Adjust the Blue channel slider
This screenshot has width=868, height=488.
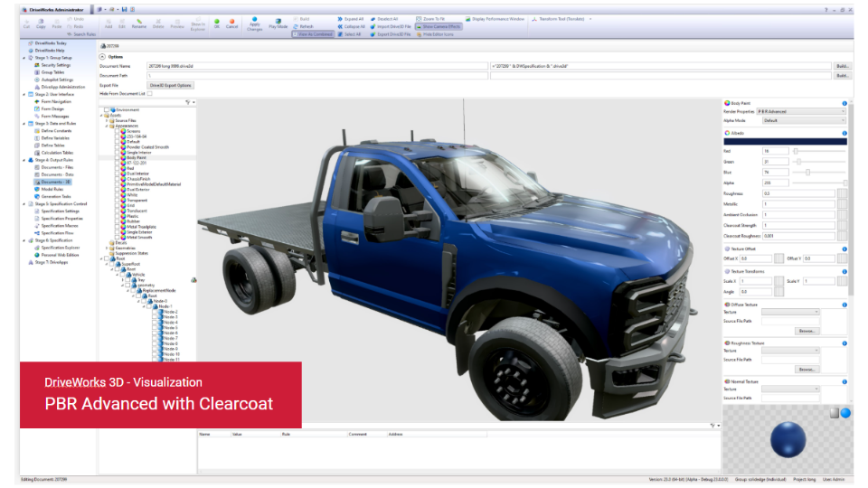[x=807, y=172]
